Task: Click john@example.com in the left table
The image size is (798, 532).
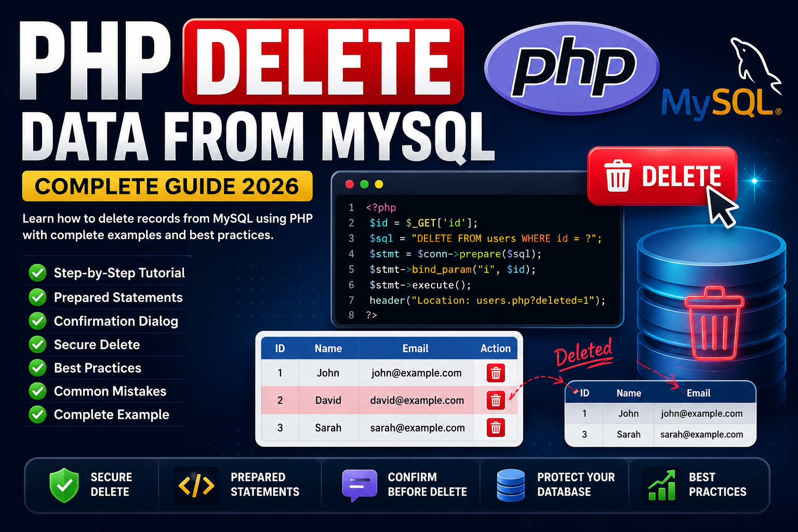Action: (417, 373)
